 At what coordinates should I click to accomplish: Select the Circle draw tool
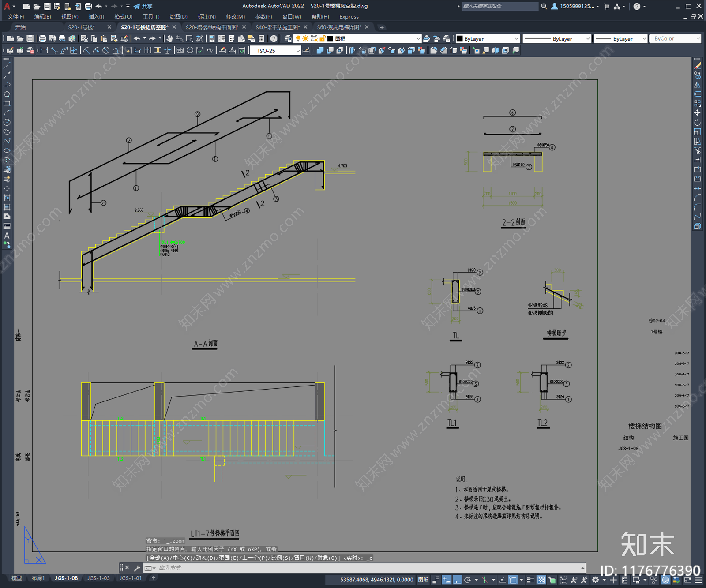tap(7, 122)
